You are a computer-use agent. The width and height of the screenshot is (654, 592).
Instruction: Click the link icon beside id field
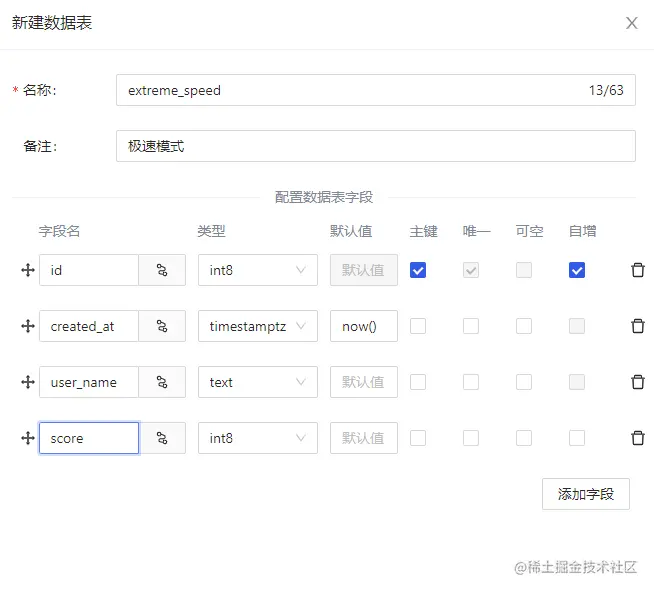(162, 270)
